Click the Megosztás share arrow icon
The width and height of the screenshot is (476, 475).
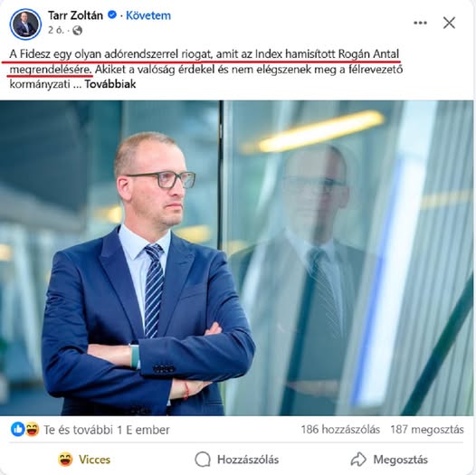point(358,460)
